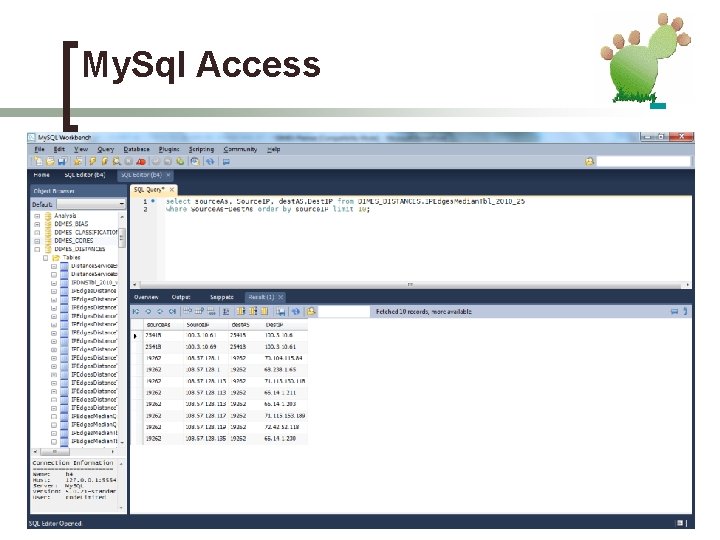Open the File menu
The height and width of the screenshot is (540, 720).
(39, 149)
